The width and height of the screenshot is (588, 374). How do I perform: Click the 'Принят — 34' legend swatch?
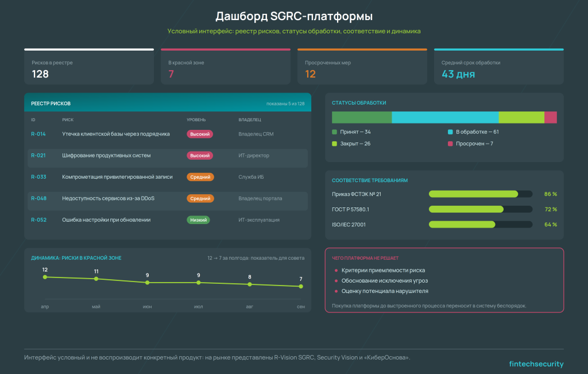click(x=335, y=132)
